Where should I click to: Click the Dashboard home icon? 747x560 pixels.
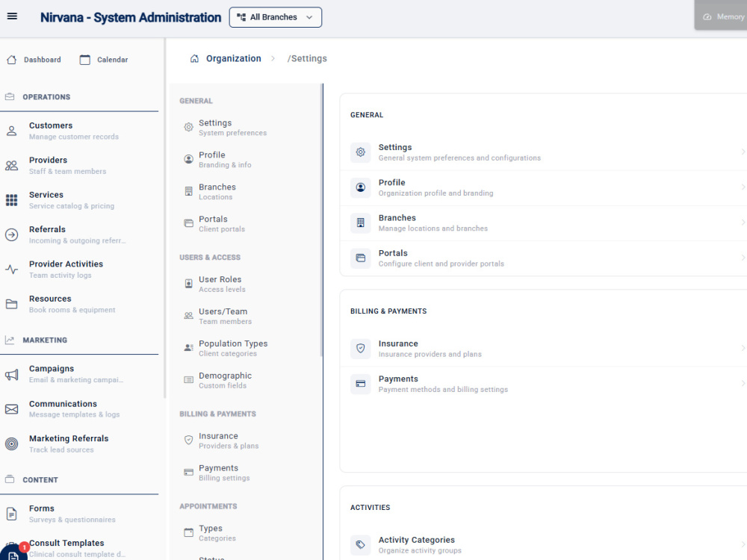pos(12,60)
